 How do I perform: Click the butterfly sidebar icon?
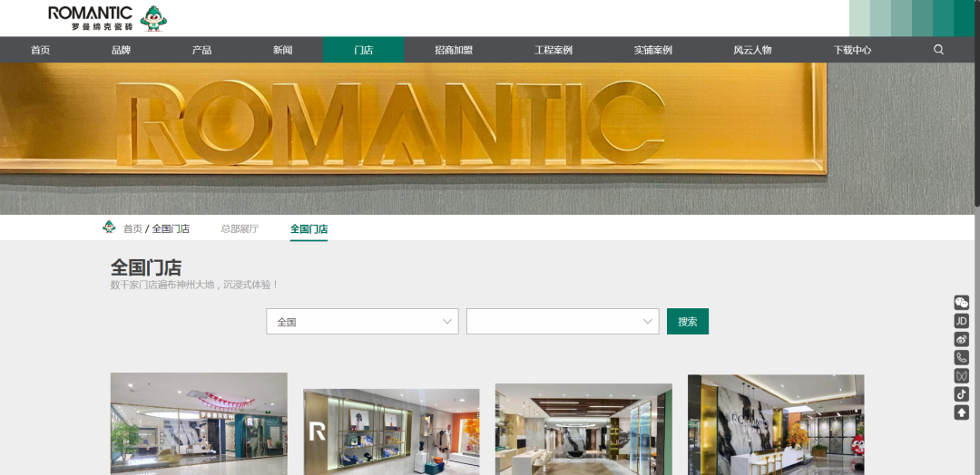click(x=962, y=375)
